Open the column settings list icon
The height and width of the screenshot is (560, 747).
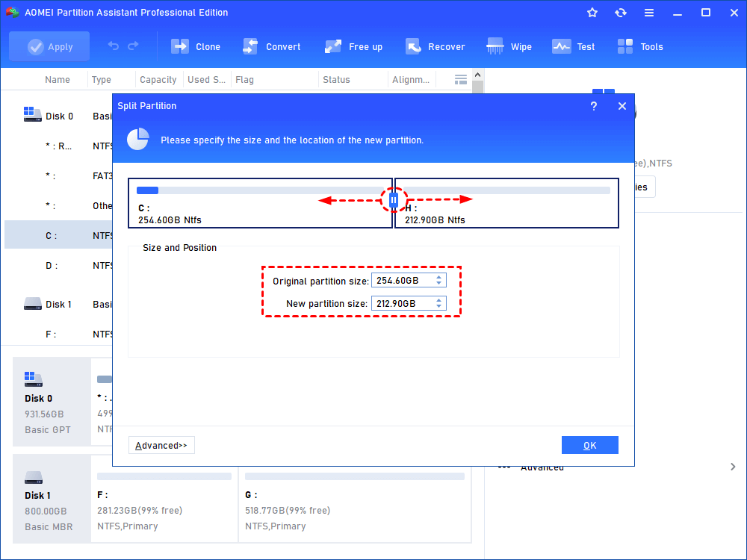pos(461,80)
